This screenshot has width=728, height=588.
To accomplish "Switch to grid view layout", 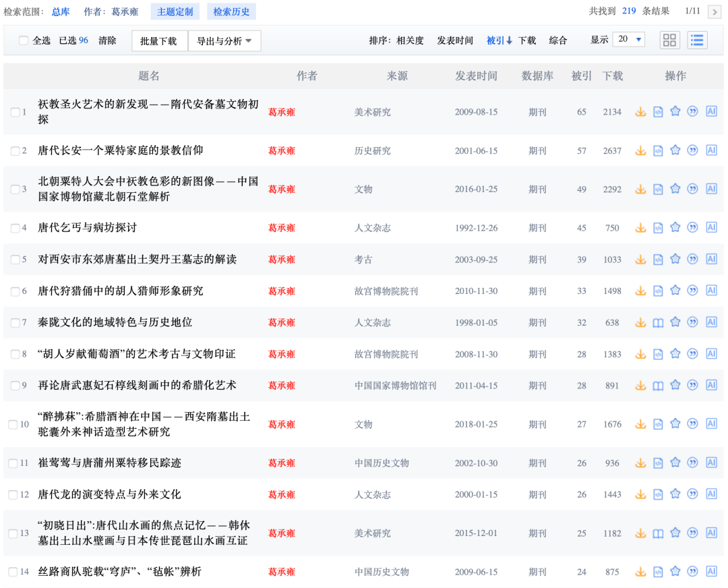I will (669, 40).
